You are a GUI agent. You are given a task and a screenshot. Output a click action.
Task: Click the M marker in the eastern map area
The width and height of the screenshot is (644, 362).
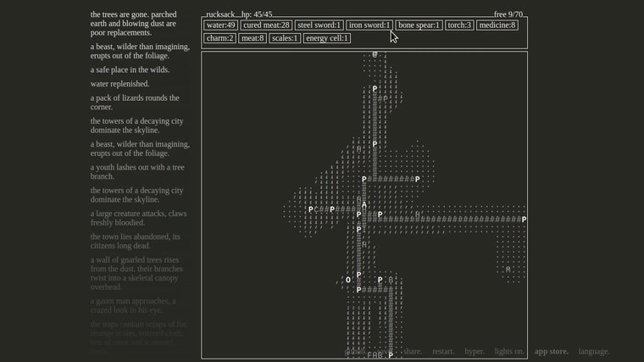[x=508, y=270]
